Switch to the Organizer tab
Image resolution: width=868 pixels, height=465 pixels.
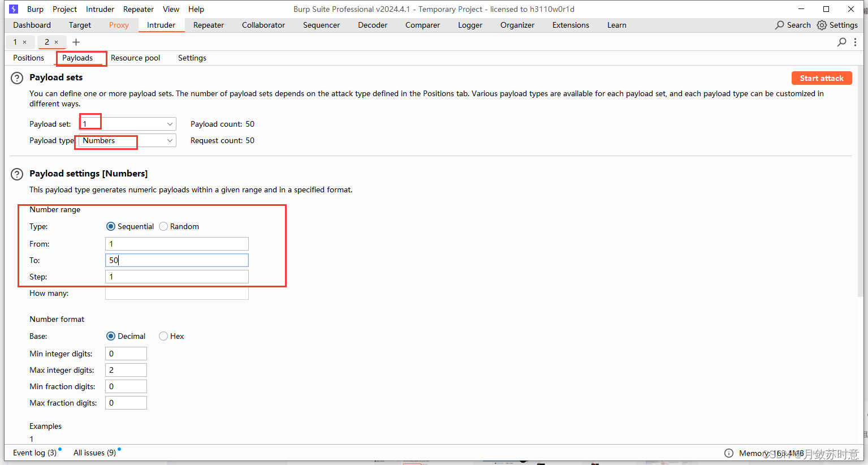517,25
